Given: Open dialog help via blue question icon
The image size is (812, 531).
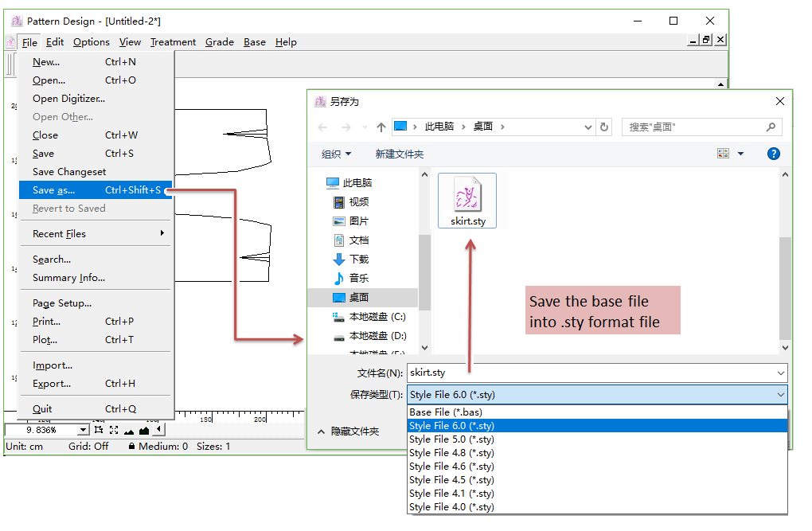Looking at the screenshot, I should 773,154.
